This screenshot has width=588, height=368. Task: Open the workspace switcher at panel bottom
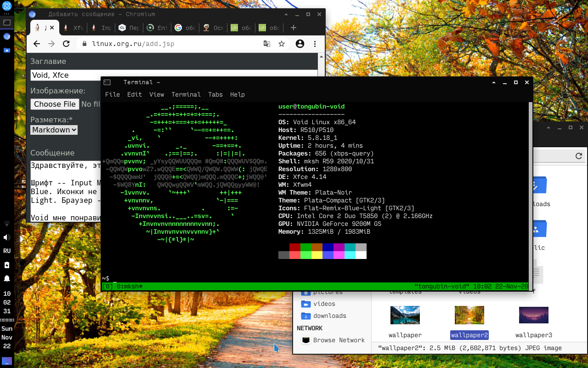7,360
